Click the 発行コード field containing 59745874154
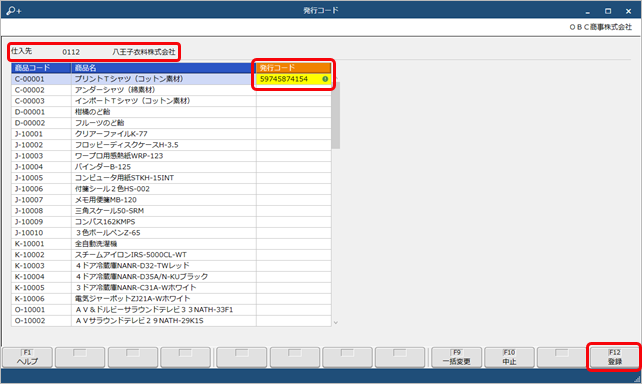642x384 pixels. coord(294,79)
